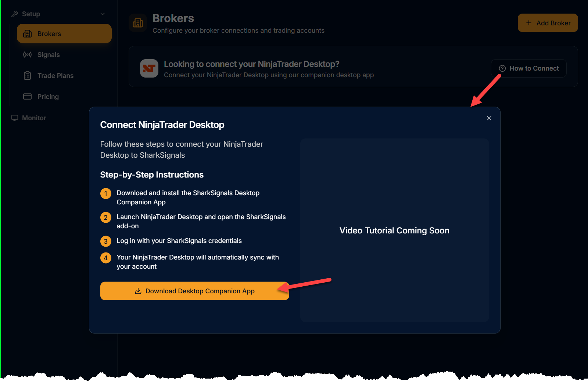Click 'Connect your NinjaTrader Desktop using our companion' text

(x=269, y=75)
